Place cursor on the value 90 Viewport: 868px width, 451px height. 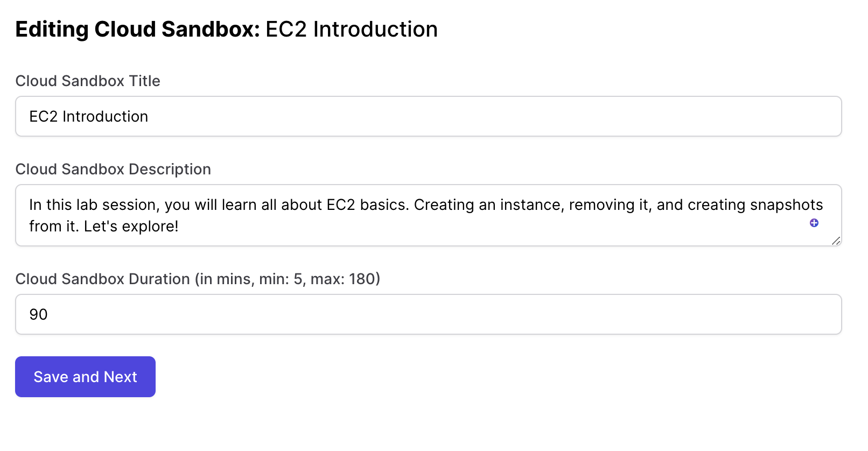tap(38, 314)
